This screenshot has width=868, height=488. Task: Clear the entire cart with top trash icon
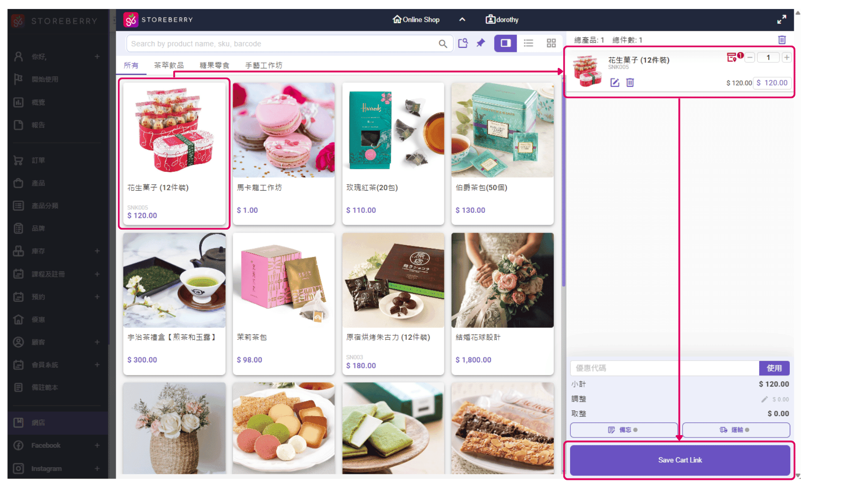tap(782, 40)
